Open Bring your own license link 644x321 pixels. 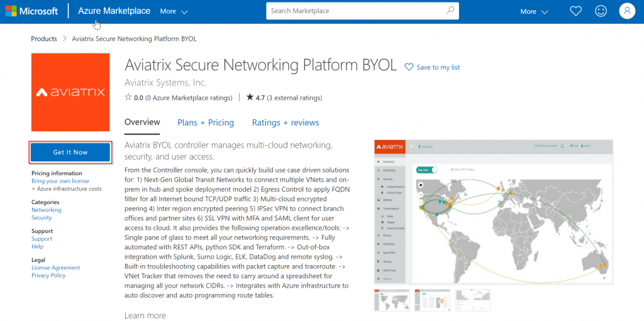click(x=60, y=181)
